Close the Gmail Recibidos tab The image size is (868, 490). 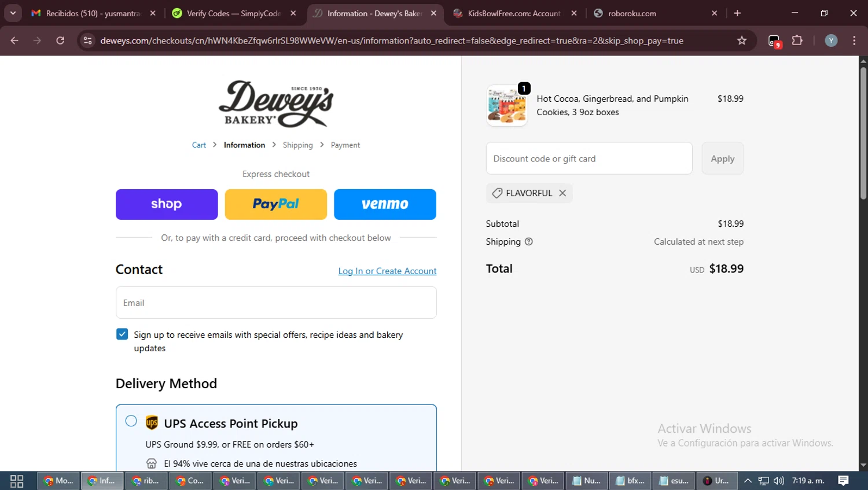pos(153,13)
